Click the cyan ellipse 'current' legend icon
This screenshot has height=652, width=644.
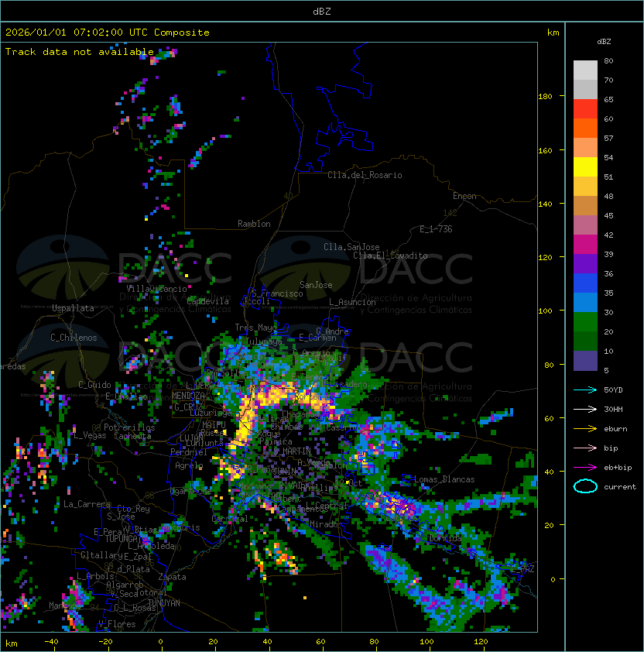point(585,486)
